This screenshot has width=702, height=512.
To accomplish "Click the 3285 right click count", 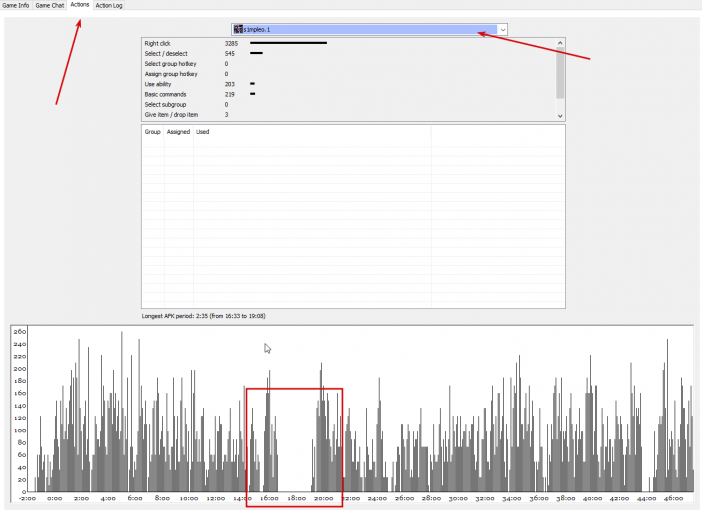I will pos(231,43).
